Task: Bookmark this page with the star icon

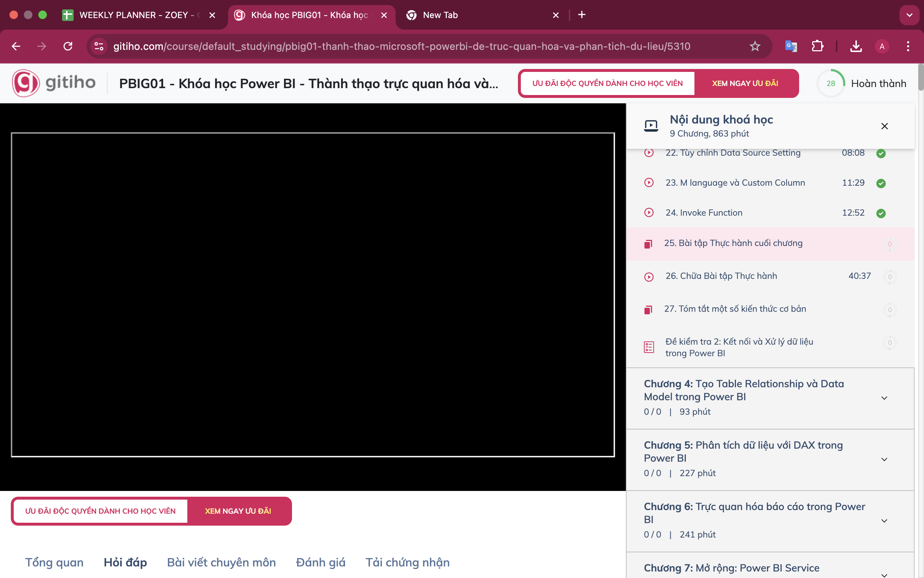Action: (x=755, y=46)
